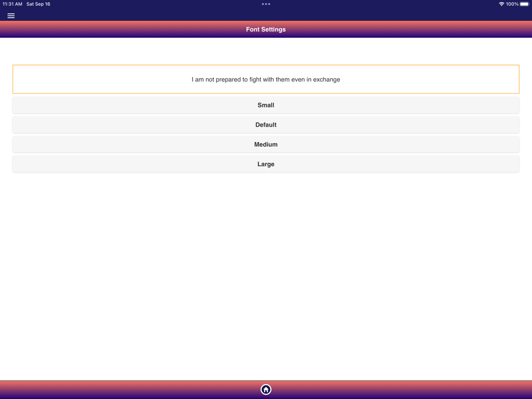Open the hamburger menu
The height and width of the screenshot is (399, 532).
pyautogui.click(x=11, y=15)
